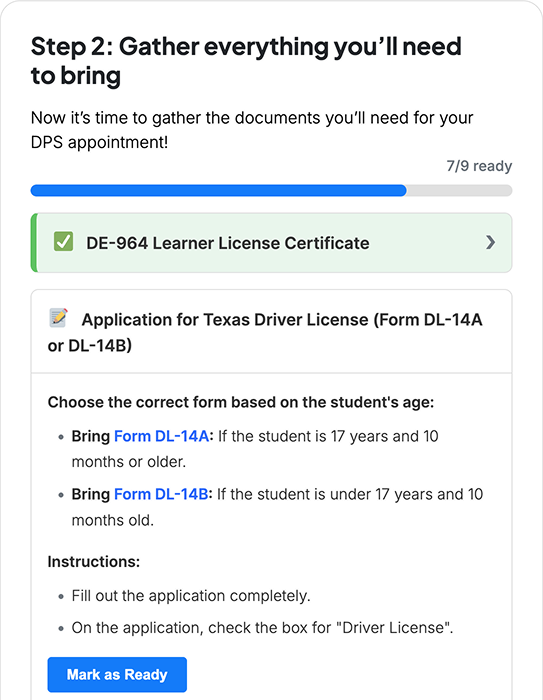Click the Mark as Ready button
This screenshot has height=700, width=543.
click(117, 675)
